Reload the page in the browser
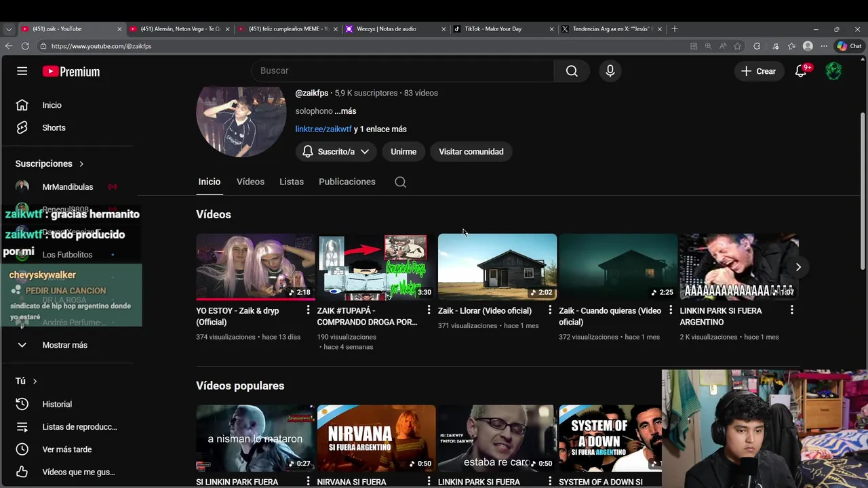Viewport: 868px width, 488px height. (25, 46)
